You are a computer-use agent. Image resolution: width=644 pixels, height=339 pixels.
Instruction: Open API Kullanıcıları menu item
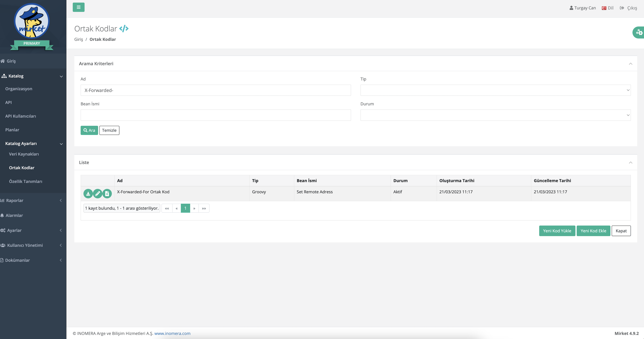click(x=20, y=116)
